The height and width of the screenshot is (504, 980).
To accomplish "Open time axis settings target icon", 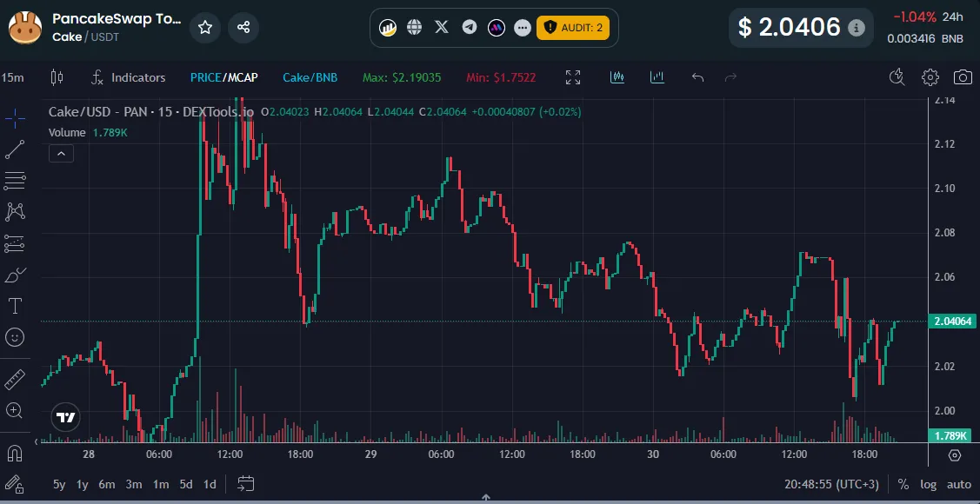I will (x=955, y=454).
